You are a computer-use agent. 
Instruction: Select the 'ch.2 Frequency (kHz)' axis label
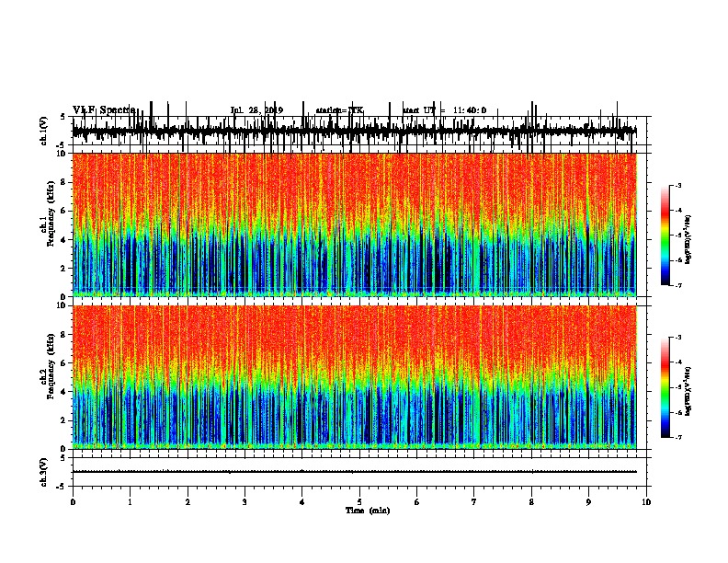click(48, 366)
